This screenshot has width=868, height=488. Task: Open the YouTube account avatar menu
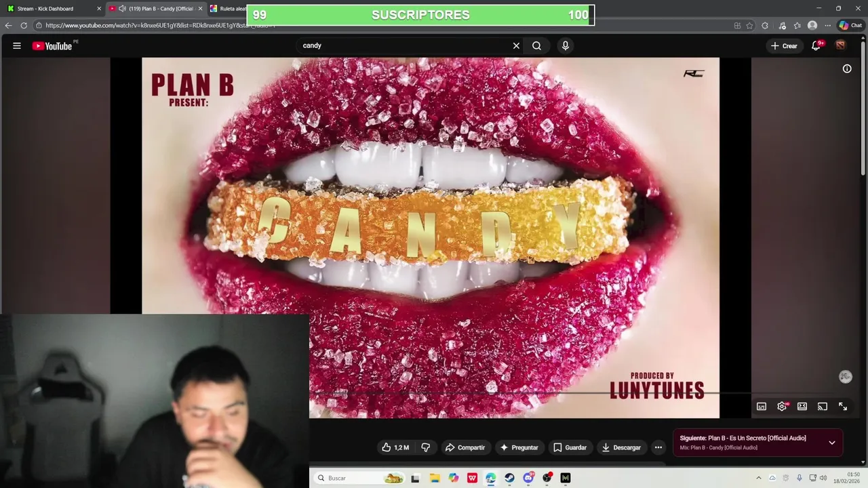tap(840, 45)
